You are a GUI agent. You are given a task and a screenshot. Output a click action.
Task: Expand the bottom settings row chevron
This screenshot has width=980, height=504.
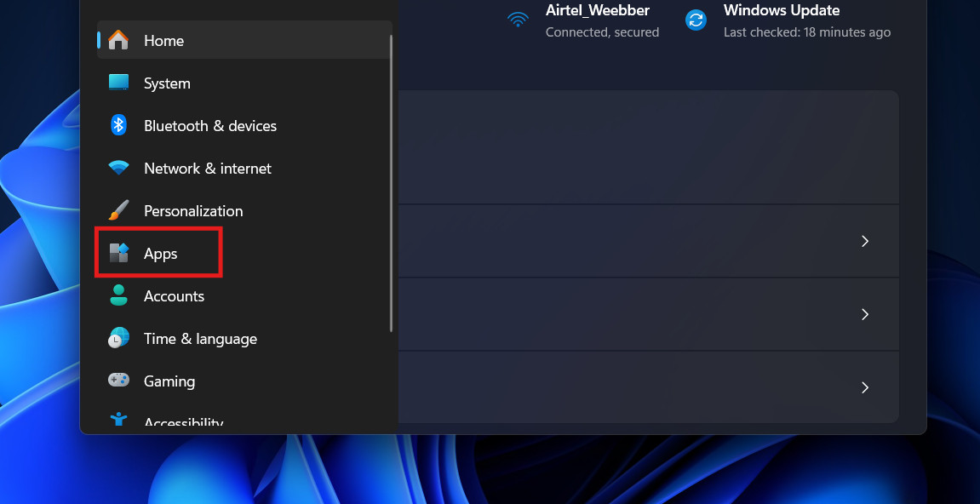[864, 387]
